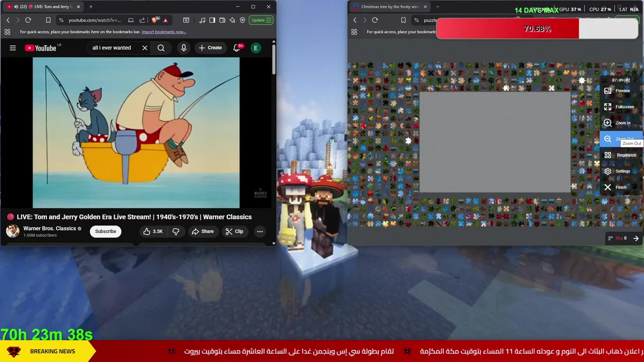Click the BREAKING NEWS banner label
The height and width of the screenshot is (362, 644).
pos(52,351)
